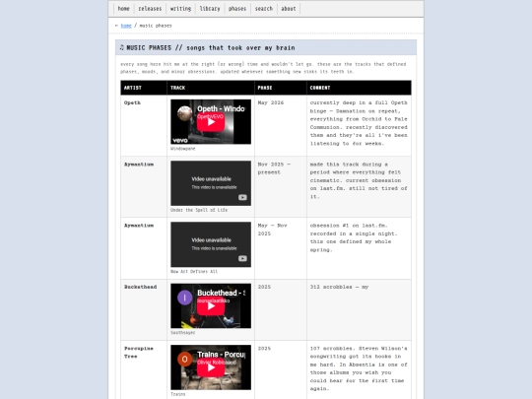This screenshot has width=532, height=399.
Task: Click the 312 scrobbles comment
Action: pos(339,287)
